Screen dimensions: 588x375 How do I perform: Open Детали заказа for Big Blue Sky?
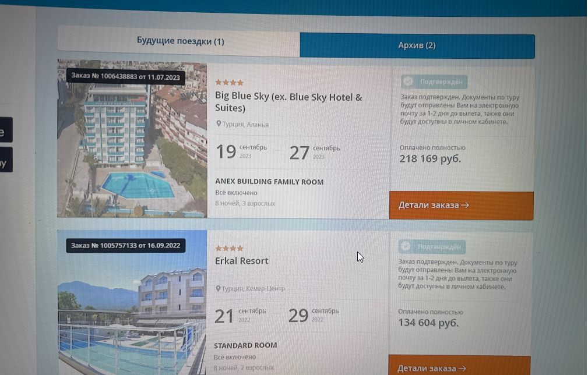461,206
